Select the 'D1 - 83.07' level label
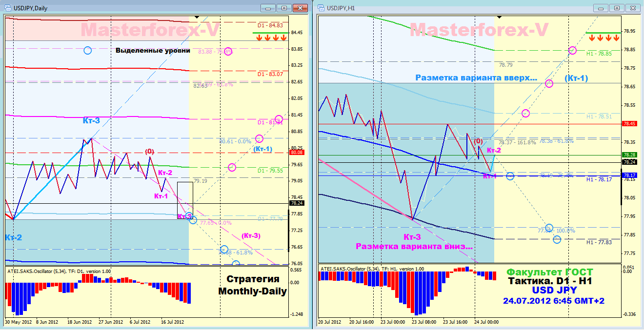 270,74
